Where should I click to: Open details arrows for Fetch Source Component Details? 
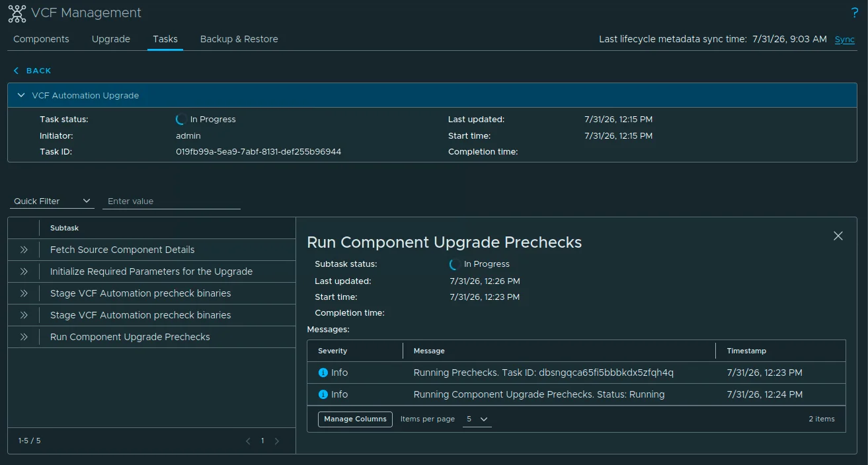[24, 250]
